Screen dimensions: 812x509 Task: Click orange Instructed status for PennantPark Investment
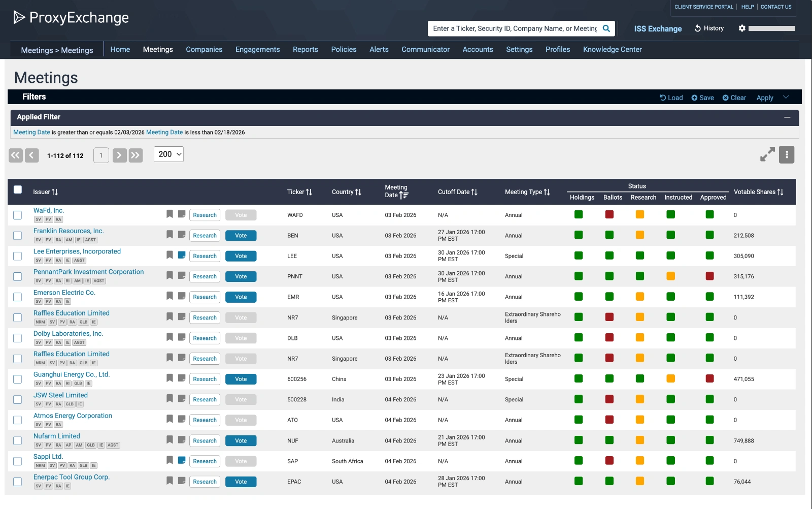click(671, 276)
